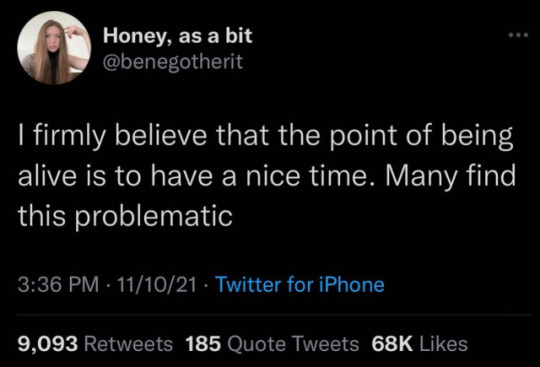540x367 pixels.
Task: Click "point of being" in the tweet
Action: tap(421, 135)
